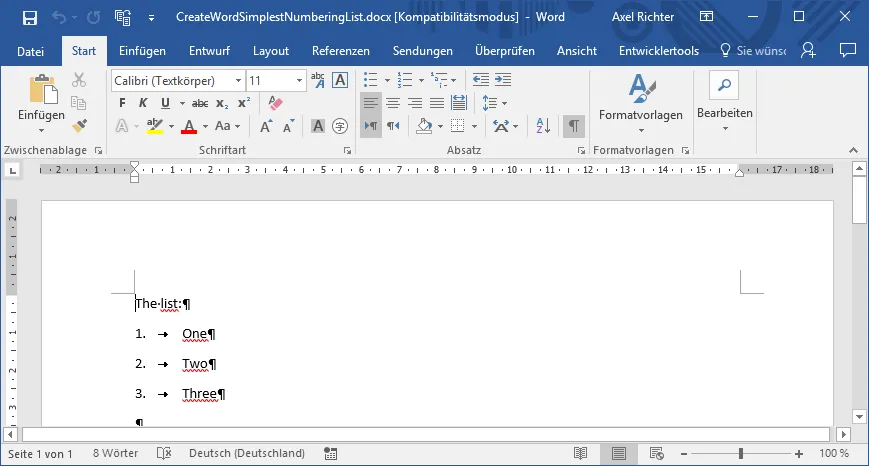Click the Einfügen paste clipboard button
This screenshot has width=869, height=466.
click(42, 104)
